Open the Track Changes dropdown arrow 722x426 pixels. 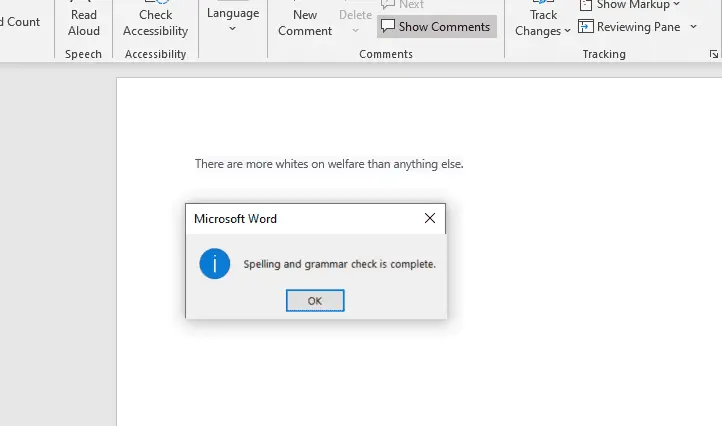point(567,32)
